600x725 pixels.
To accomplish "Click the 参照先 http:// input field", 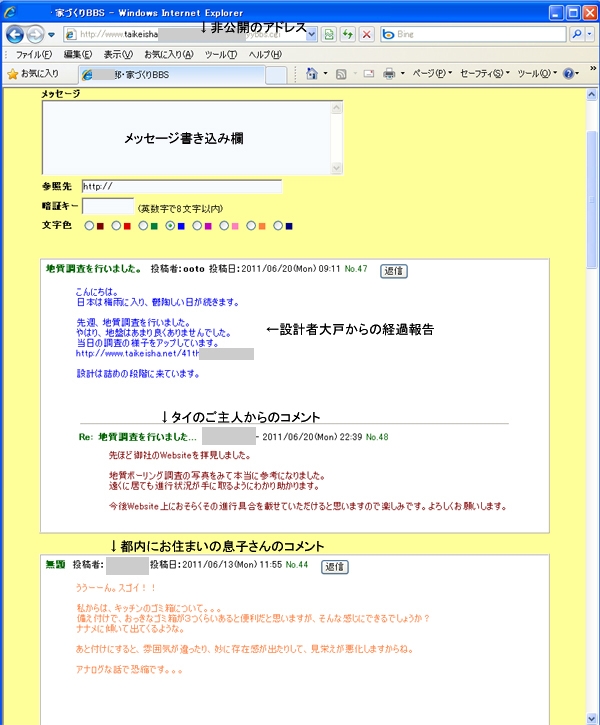I will point(182,186).
